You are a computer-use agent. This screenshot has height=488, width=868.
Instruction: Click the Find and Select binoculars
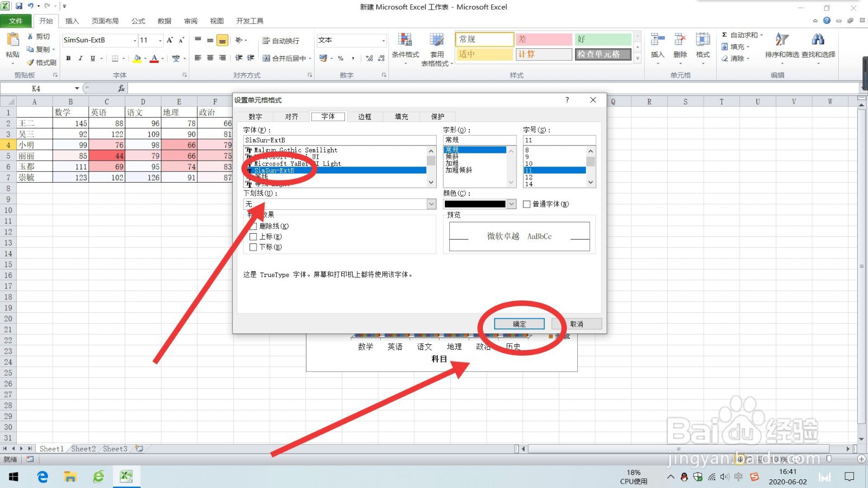pyautogui.click(x=818, y=40)
